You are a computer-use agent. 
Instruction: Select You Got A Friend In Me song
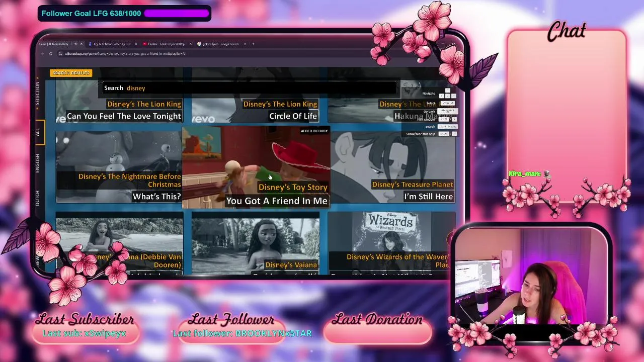click(x=256, y=167)
